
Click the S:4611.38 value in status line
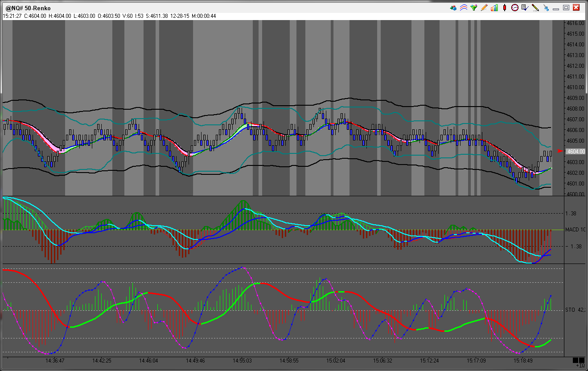(x=157, y=16)
